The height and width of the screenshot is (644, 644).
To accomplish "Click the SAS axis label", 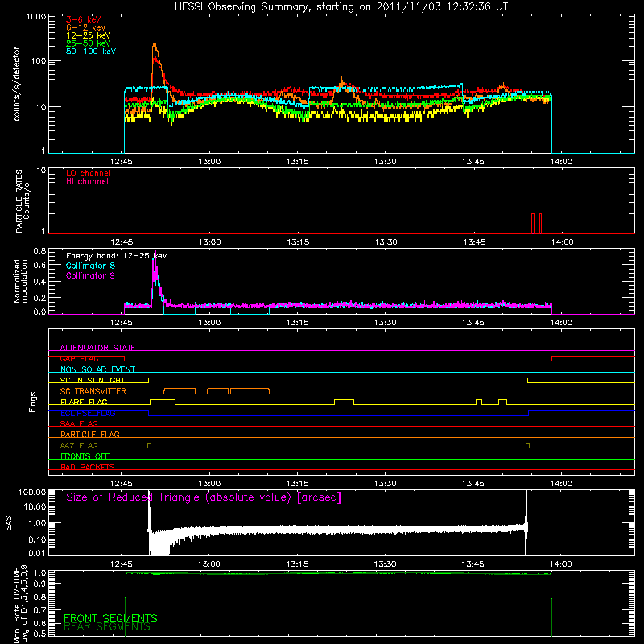I will click(x=9, y=523).
